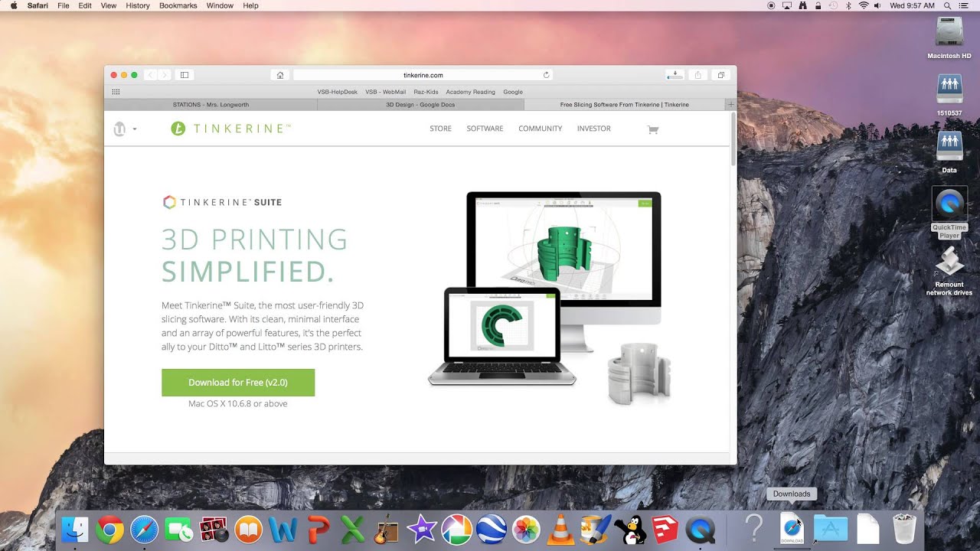Launch SketchUp from the dock
This screenshot has height=551, width=980.
click(665, 530)
